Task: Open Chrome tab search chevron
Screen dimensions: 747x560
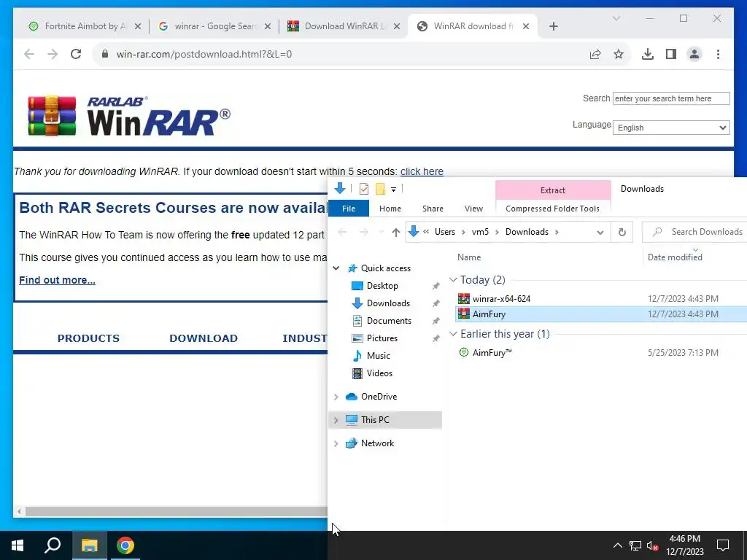Action: coord(616,18)
